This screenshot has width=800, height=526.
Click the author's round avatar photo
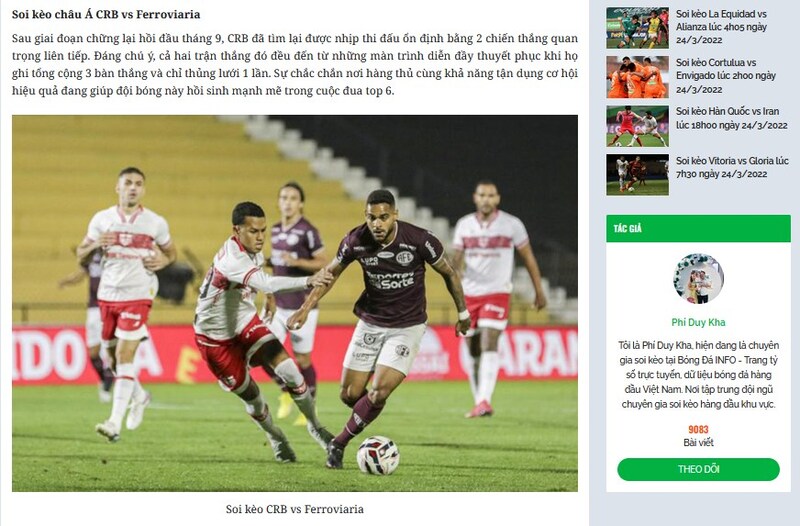pyautogui.click(x=698, y=279)
